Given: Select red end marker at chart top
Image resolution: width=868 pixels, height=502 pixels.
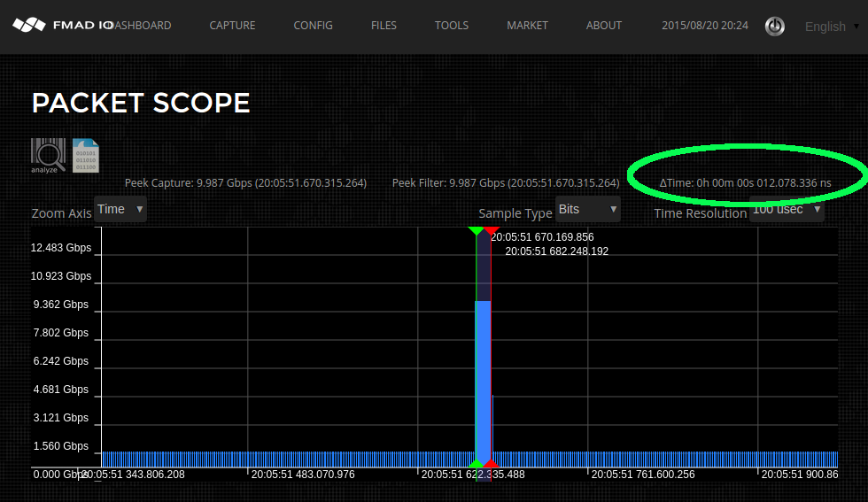Looking at the screenshot, I should (492, 231).
